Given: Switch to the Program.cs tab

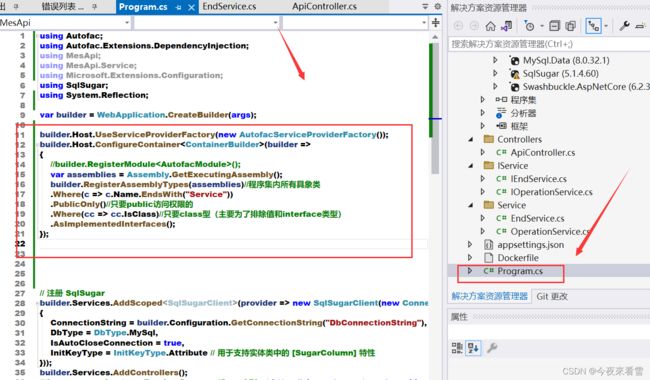Looking at the screenshot, I should pyautogui.click(x=143, y=7).
